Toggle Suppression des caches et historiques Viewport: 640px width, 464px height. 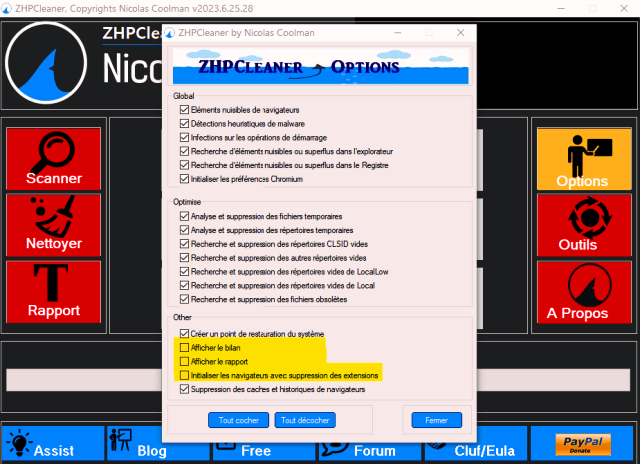click(184, 389)
